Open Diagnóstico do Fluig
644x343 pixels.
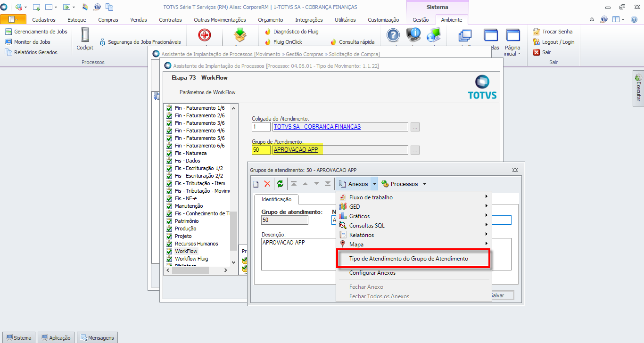(292, 32)
